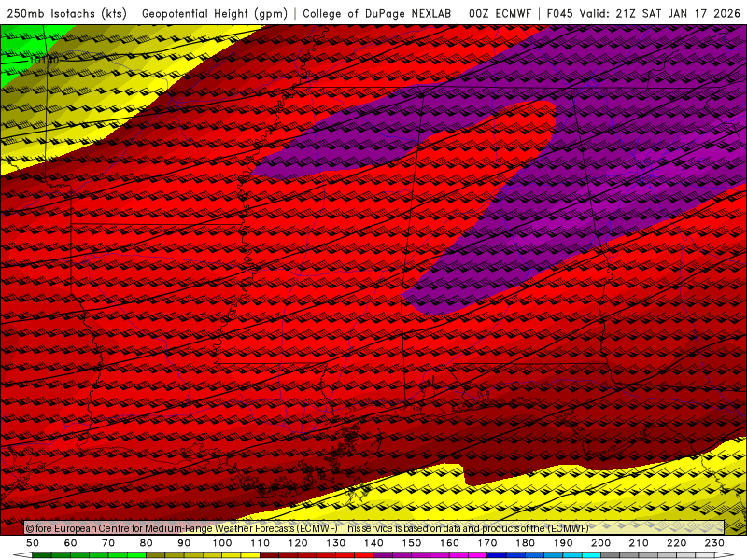Click legend value 180
This screenshot has width=747, height=560.
pos(525,543)
